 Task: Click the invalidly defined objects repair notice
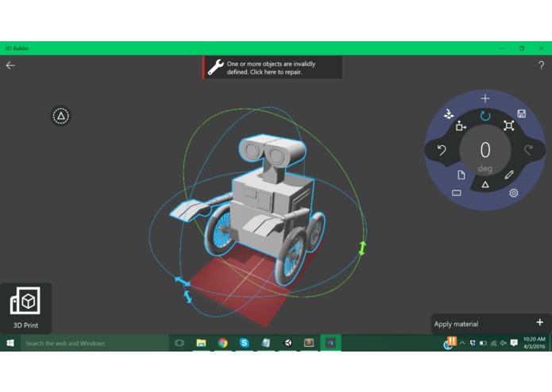point(272,67)
